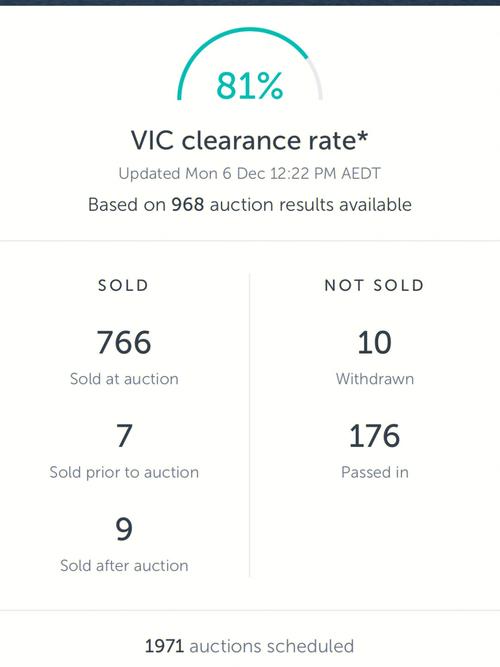This screenshot has width=500, height=667.
Task: Click the 176 passed in count
Action: 374,436
